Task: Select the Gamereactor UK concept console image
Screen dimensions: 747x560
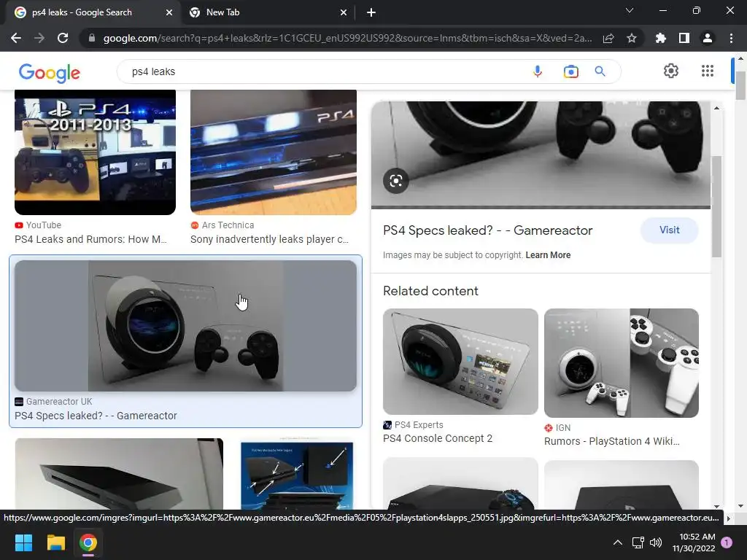Action: (x=186, y=326)
